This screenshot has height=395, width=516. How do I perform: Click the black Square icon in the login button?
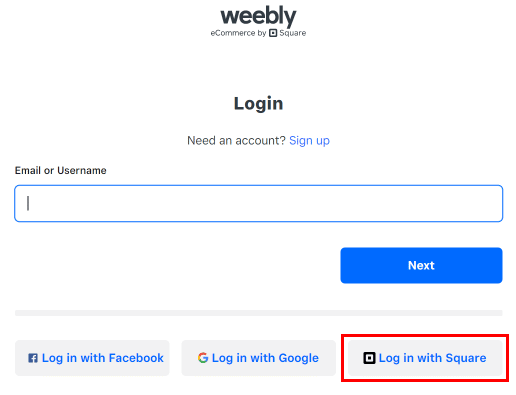pos(369,358)
